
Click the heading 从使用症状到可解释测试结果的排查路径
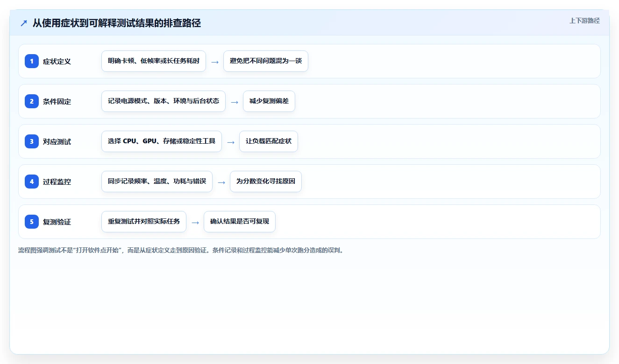[117, 23]
